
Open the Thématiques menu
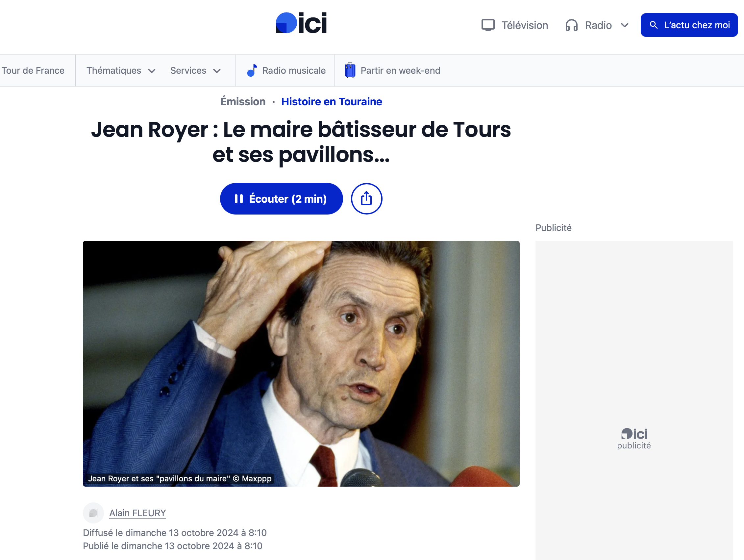click(114, 70)
